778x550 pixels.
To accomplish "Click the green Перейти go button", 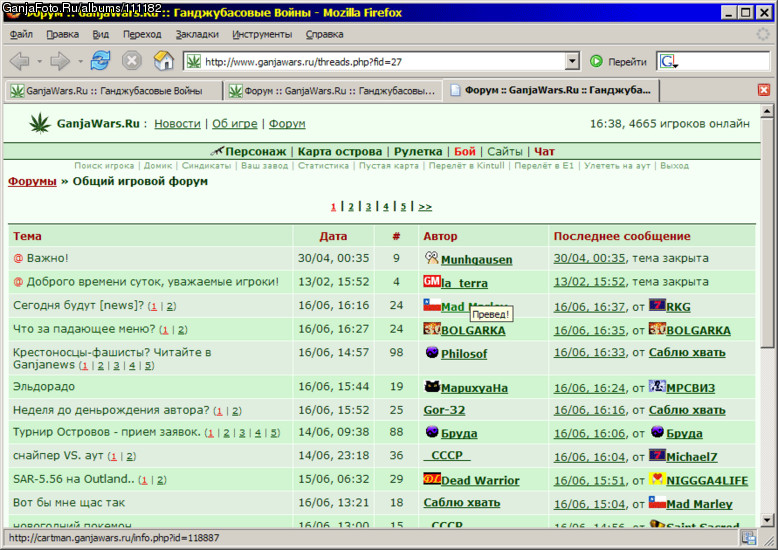I will click(x=618, y=62).
